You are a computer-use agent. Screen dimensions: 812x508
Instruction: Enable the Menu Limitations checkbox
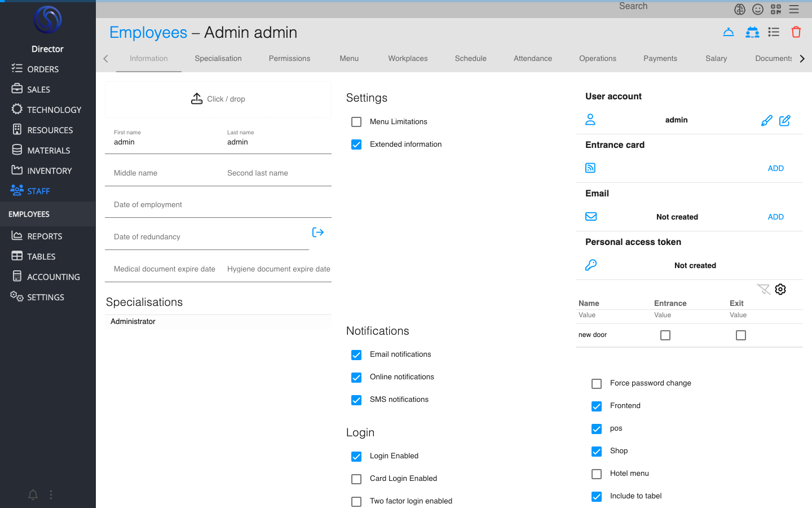click(x=356, y=122)
